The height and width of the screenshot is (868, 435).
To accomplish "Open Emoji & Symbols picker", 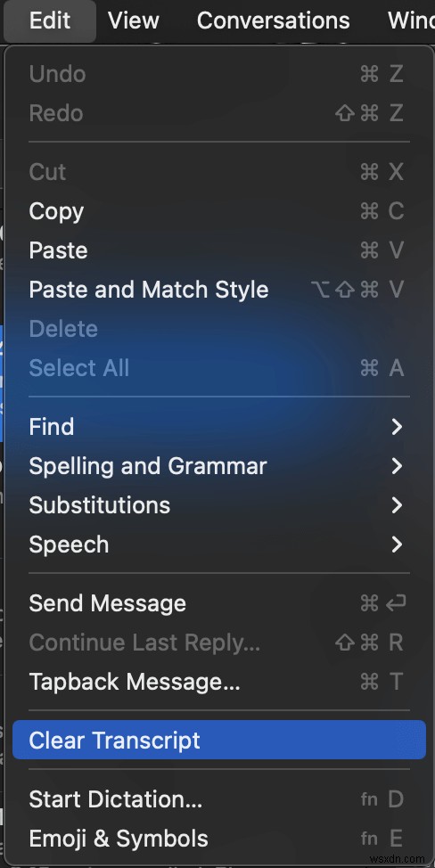I will click(x=219, y=838).
